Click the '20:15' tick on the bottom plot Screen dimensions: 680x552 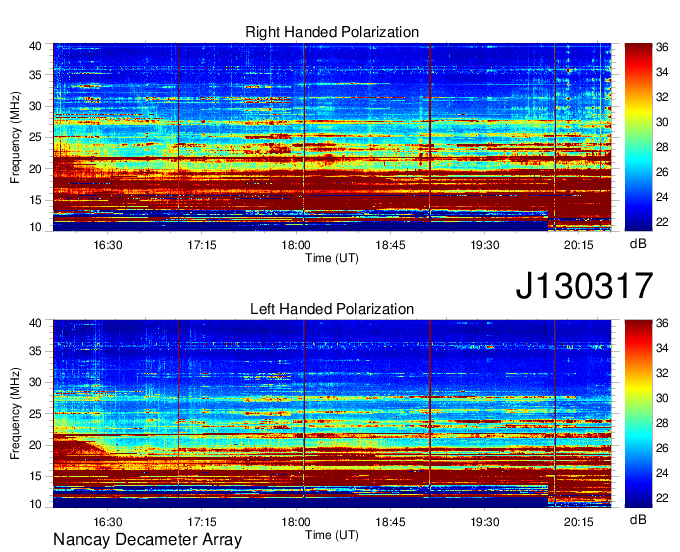[579, 522]
